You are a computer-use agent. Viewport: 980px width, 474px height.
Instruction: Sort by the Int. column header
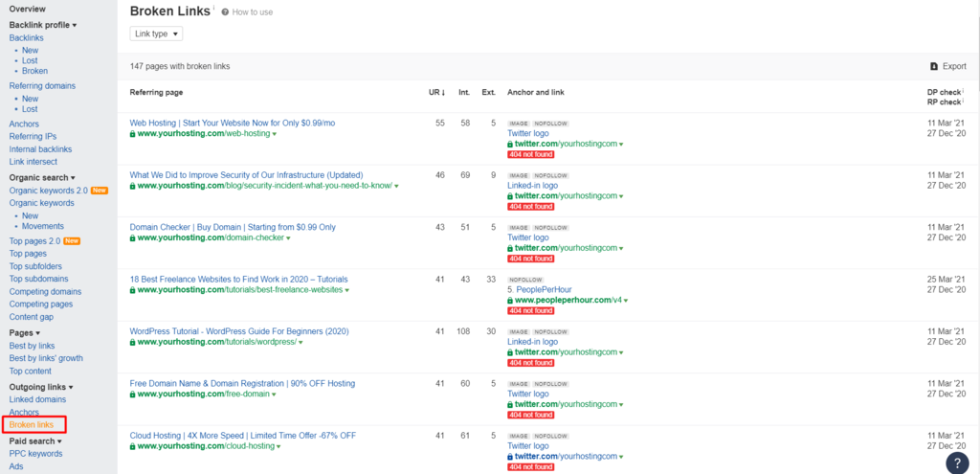pos(464,93)
